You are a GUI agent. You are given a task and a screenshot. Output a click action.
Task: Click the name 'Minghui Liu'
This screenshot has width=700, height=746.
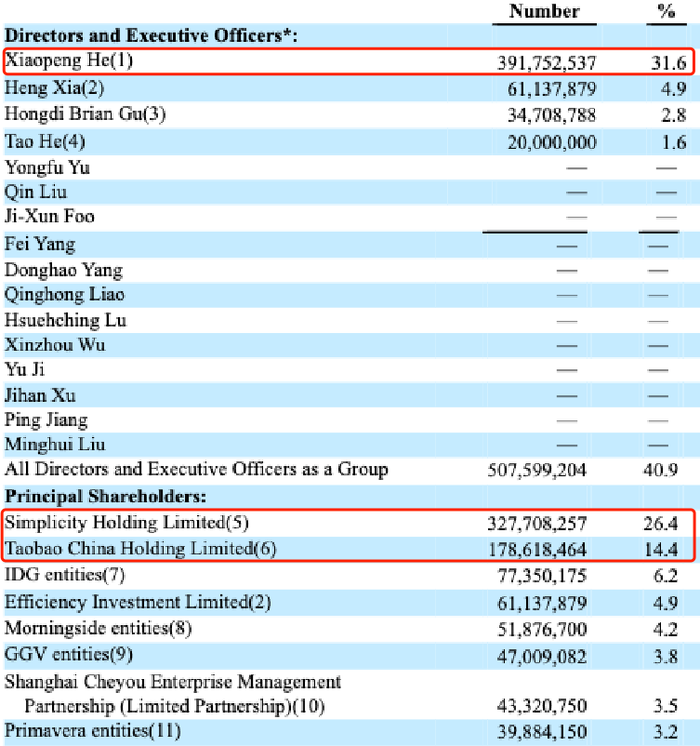click(x=55, y=445)
